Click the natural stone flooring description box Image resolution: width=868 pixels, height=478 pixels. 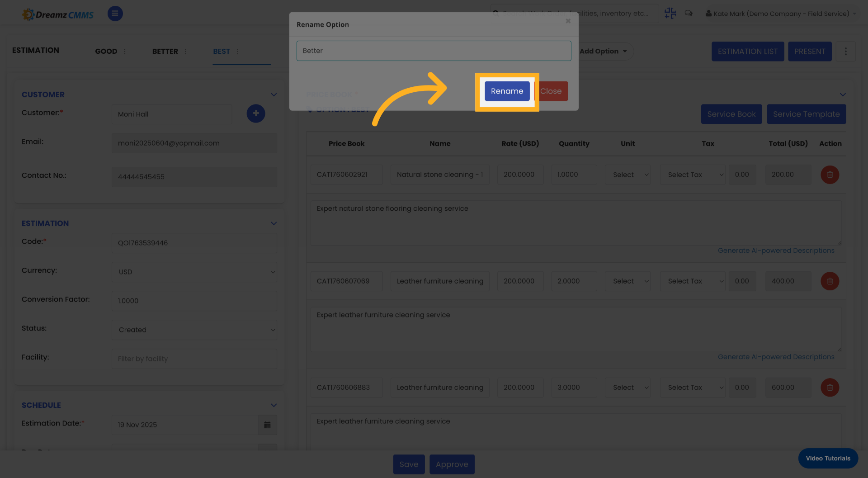coord(576,223)
